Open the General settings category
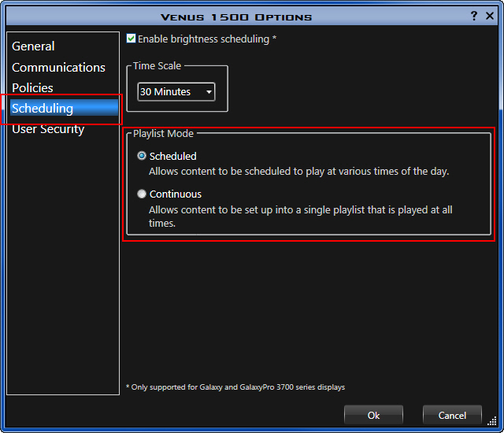504x433 pixels. point(33,46)
